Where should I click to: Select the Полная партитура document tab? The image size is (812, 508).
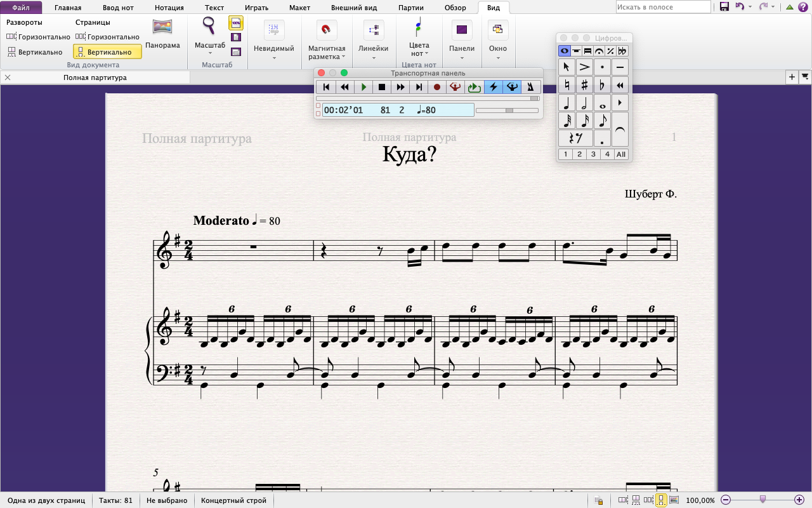point(95,77)
